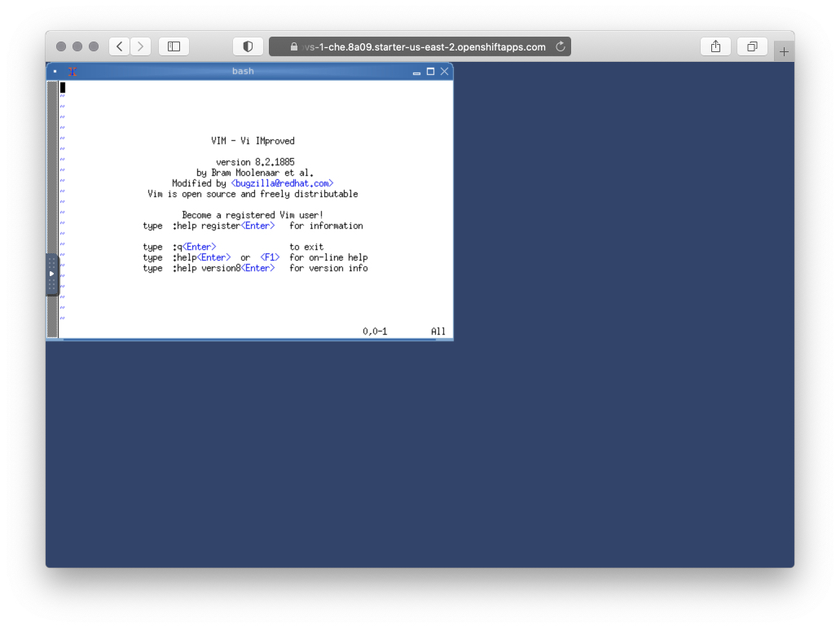Toggle the privacy shield protection

coord(248,46)
